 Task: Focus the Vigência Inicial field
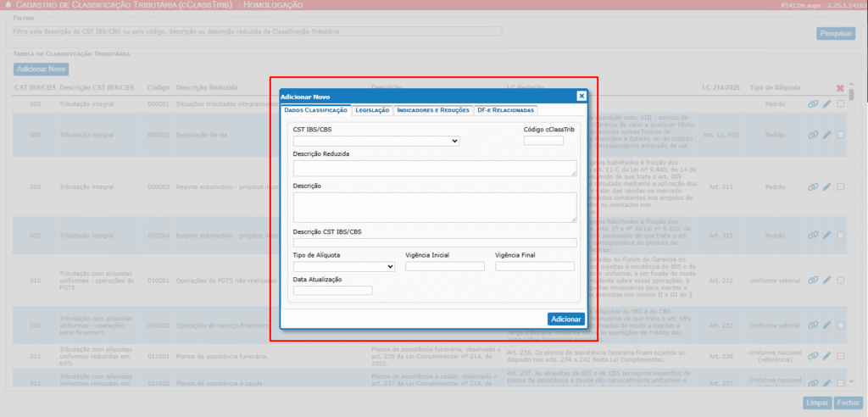pyautogui.click(x=445, y=266)
